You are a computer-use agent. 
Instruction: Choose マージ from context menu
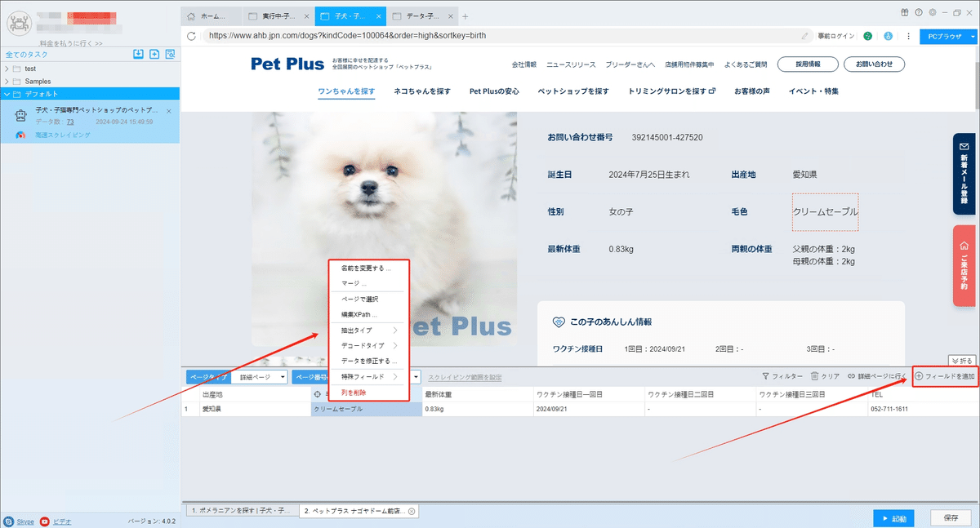[x=368, y=283]
